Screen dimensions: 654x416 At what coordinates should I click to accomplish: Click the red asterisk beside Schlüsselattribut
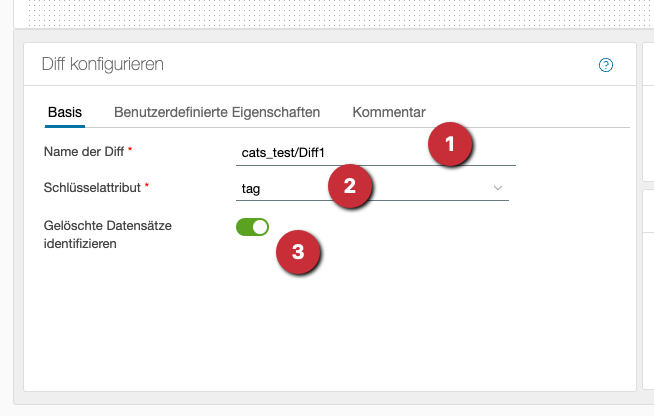[x=147, y=186]
